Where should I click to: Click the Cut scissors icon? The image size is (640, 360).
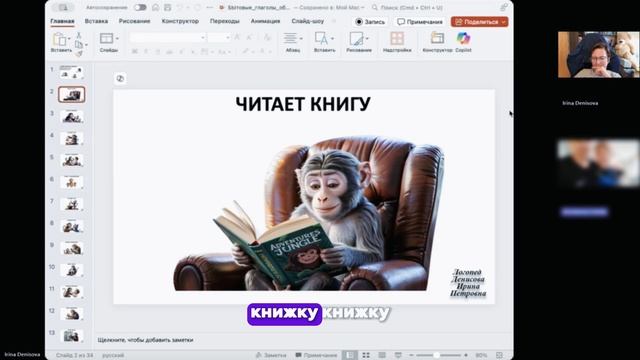pos(79,36)
